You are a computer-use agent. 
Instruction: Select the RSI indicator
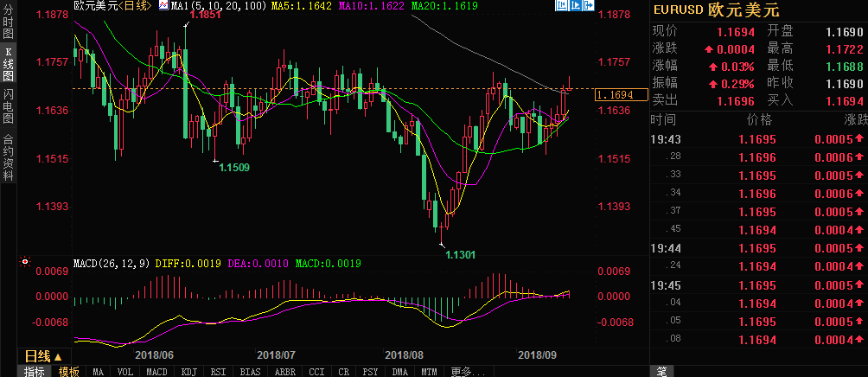point(218,372)
